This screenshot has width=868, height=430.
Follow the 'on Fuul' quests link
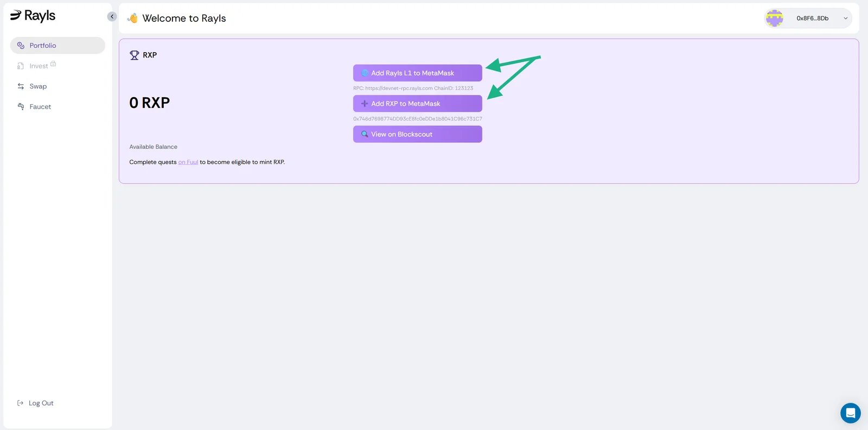tap(188, 162)
